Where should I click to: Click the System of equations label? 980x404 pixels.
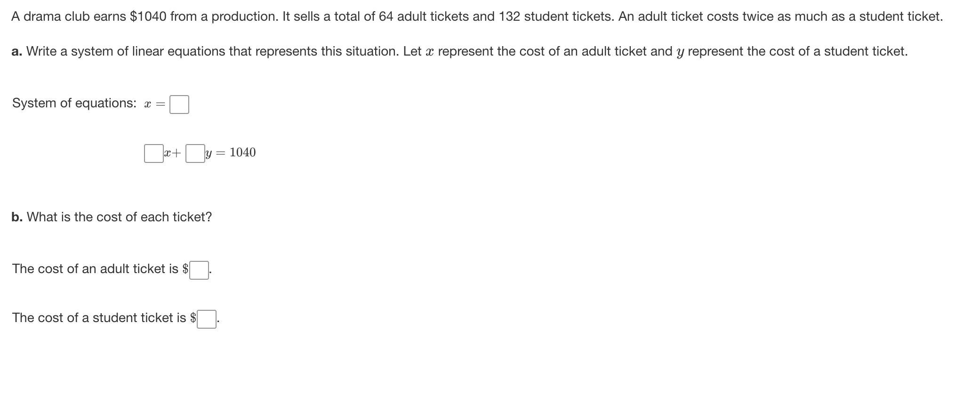coord(74,103)
